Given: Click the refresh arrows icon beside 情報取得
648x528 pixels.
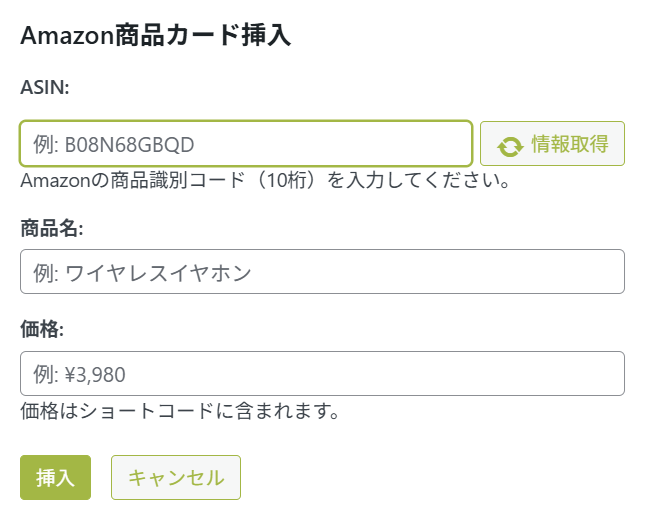Looking at the screenshot, I should point(510,145).
